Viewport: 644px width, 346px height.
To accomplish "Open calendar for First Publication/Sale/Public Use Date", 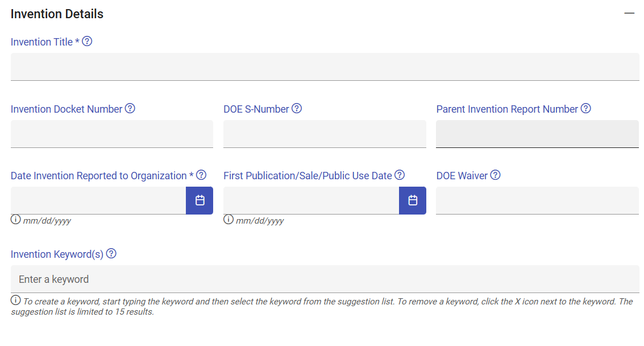I will (x=413, y=200).
